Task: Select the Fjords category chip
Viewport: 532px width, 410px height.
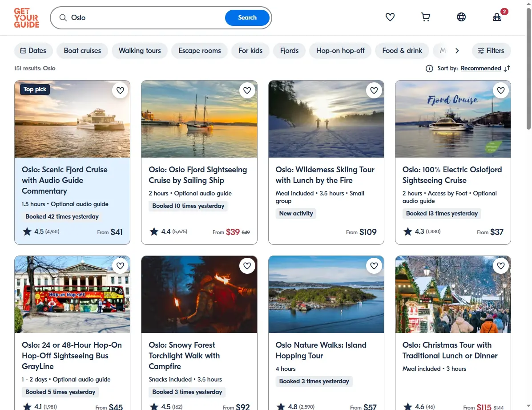Action: (290, 51)
